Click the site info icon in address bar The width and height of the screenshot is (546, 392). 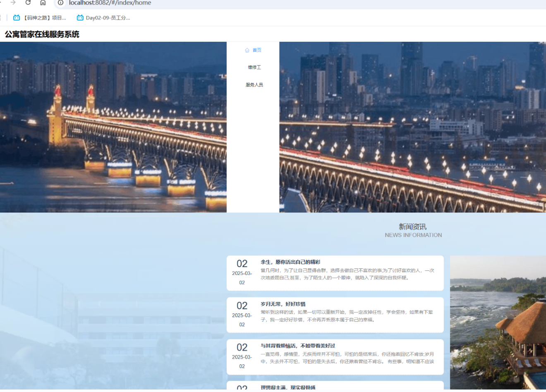(x=61, y=2)
